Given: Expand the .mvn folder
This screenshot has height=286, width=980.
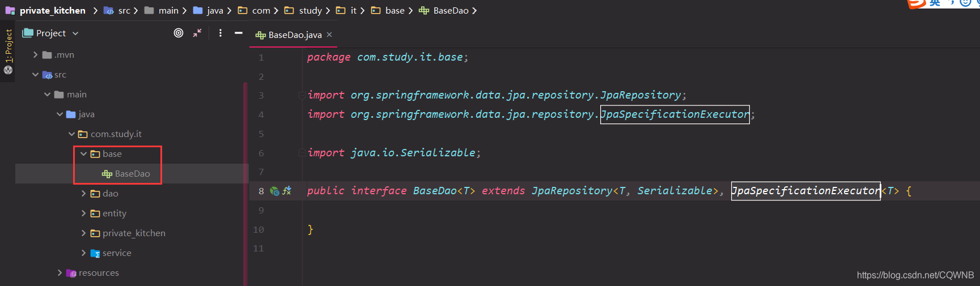Looking at the screenshot, I should coord(35,55).
